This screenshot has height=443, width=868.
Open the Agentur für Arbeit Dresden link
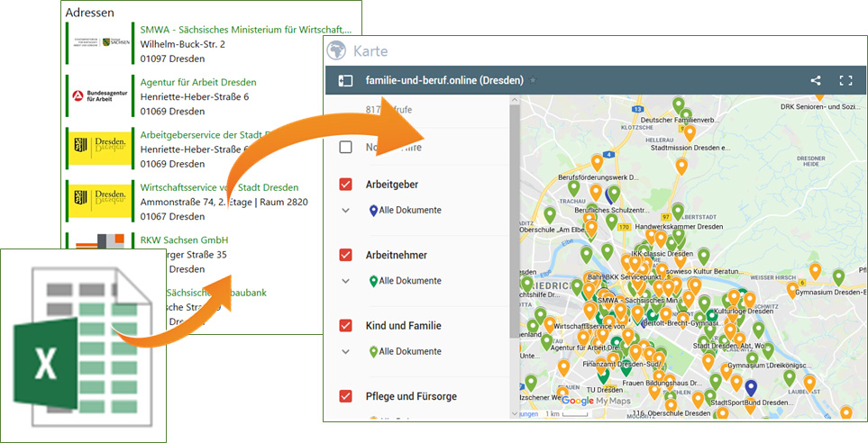(198, 82)
